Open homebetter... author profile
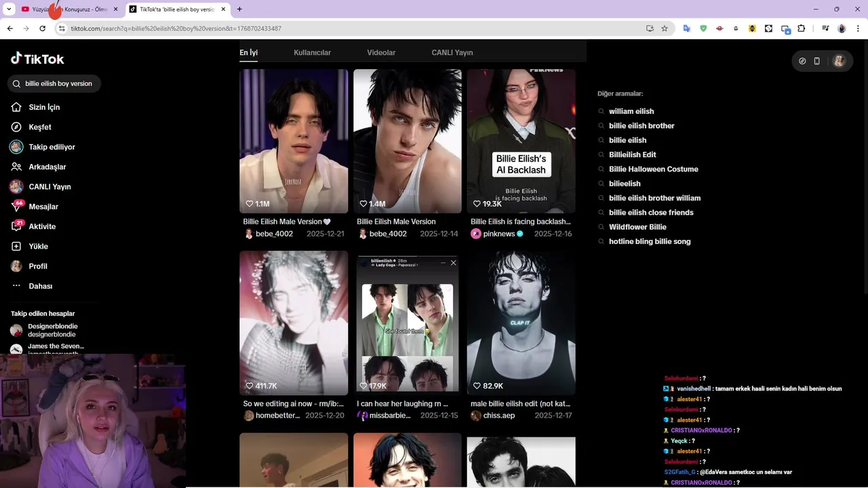This screenshot has height=488, width=868. click(272, 415)
